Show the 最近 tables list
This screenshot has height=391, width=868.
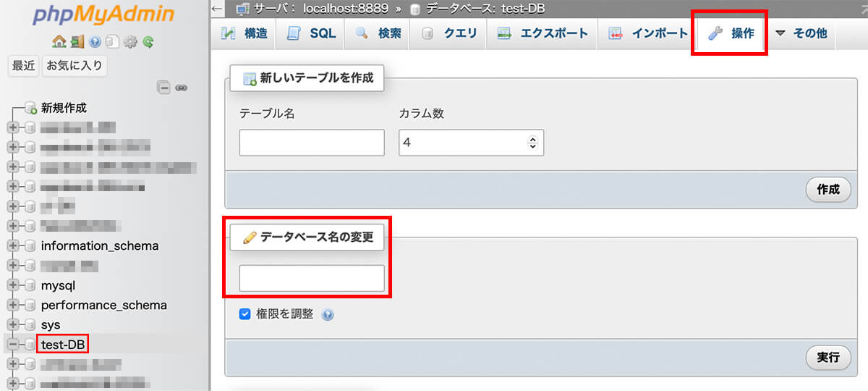tap(23, 66)
